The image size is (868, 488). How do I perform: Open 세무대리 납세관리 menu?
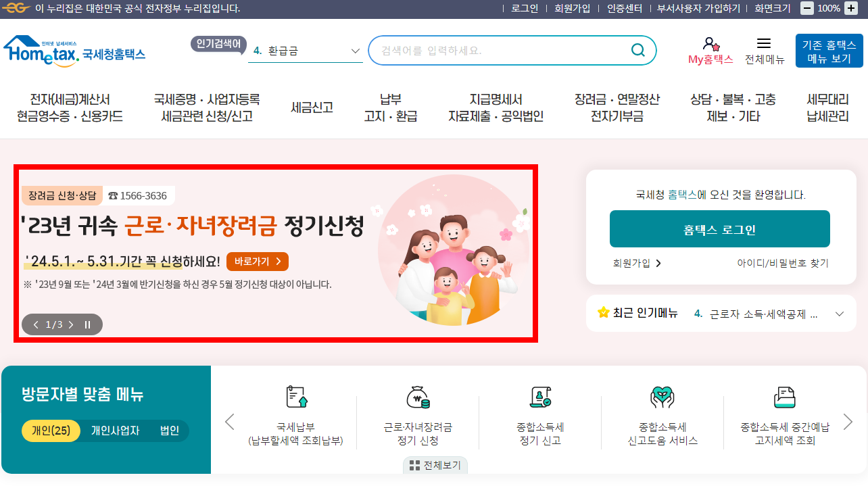(x=827, y=108)
